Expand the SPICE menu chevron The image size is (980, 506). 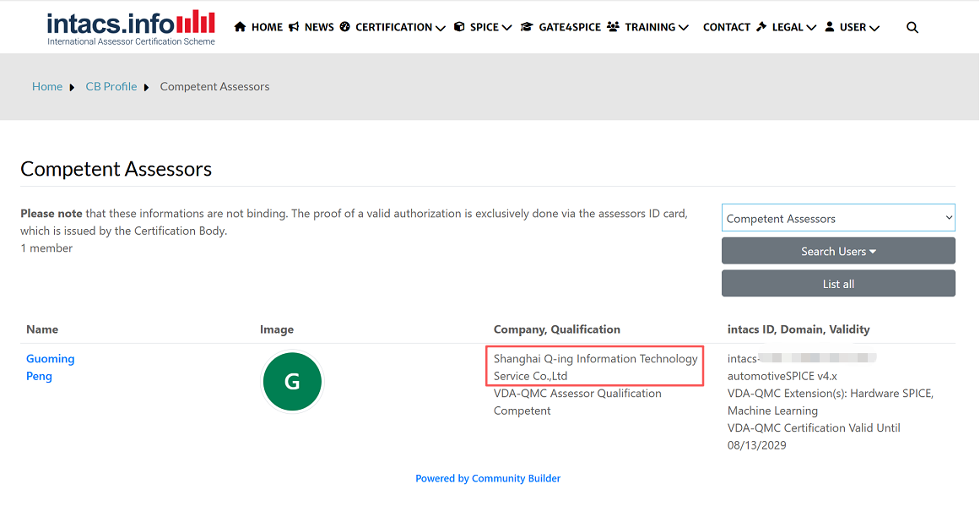tap(506, 28)
